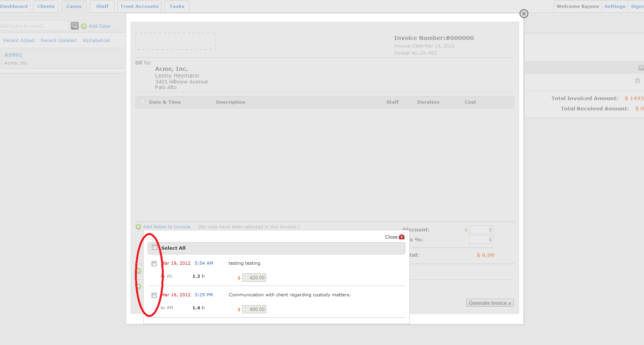Click the Discount amount input field
Viewport: 644px width, 345px height.
(x=481, y=230)
